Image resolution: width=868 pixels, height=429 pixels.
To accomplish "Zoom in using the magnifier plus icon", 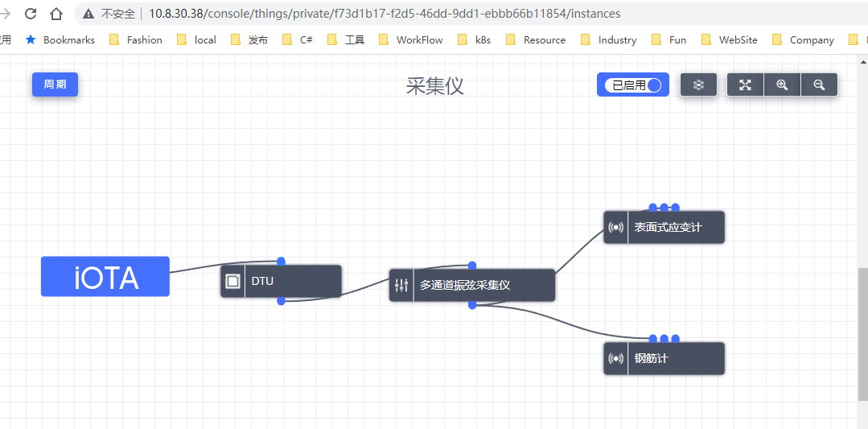I will tap(782, 85).
